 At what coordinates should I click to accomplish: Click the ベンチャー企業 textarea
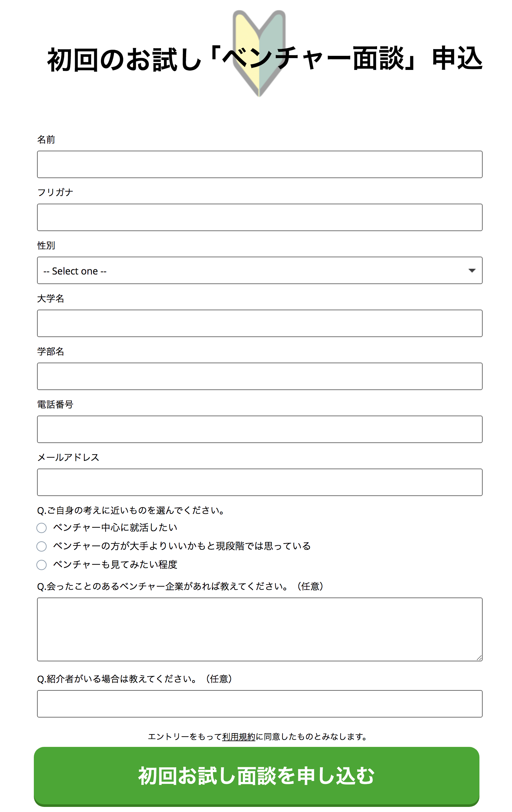coord(260,629)
